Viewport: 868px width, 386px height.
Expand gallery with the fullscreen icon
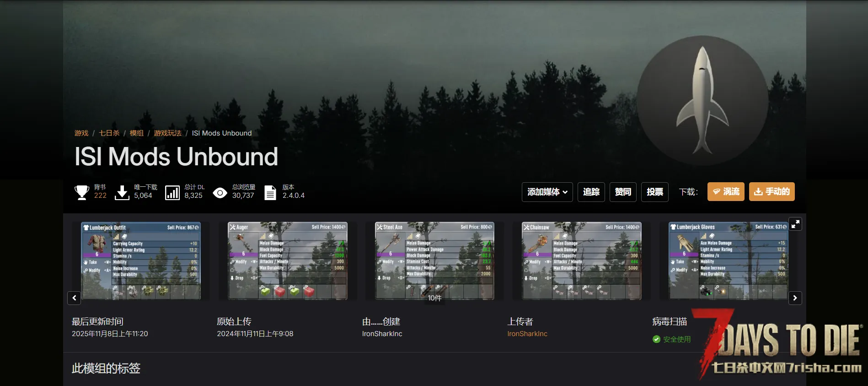point(795,224)
